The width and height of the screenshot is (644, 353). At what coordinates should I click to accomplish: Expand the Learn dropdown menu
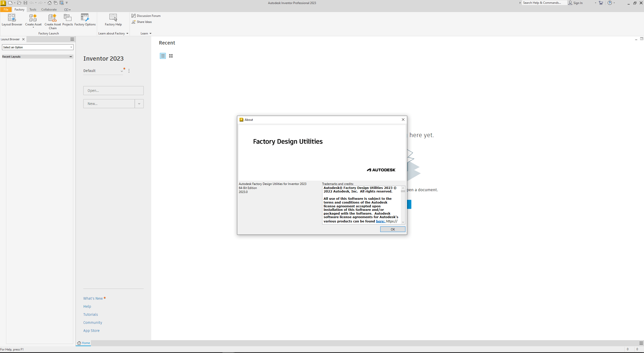pos(146,33)
